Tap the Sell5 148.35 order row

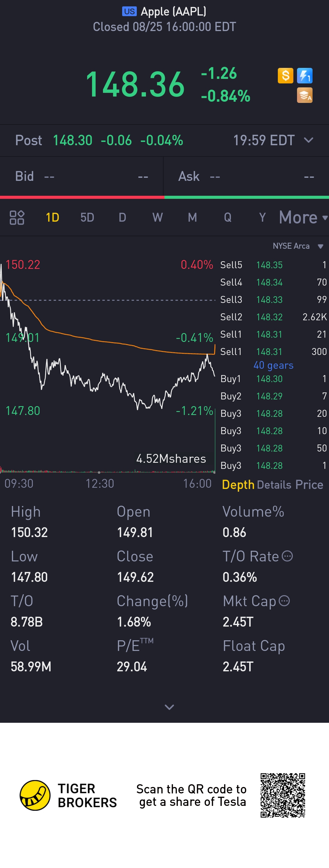coord(273,265)
